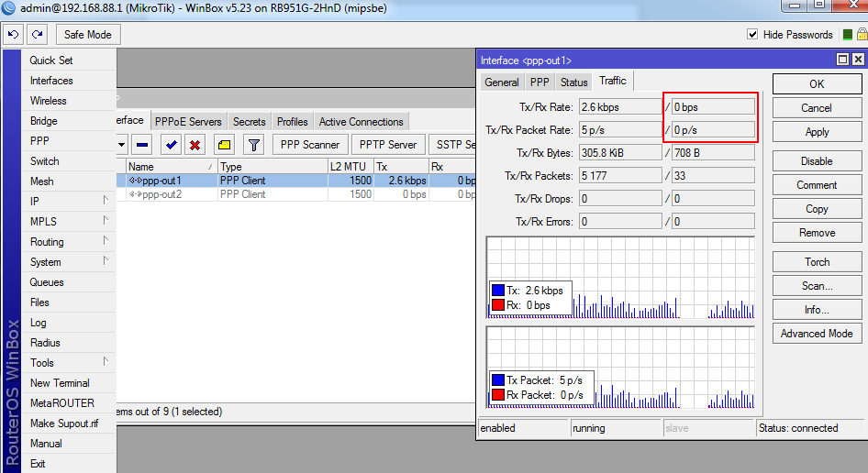Click the funnel filter icon
868x473 pixels.
[253, 145]
